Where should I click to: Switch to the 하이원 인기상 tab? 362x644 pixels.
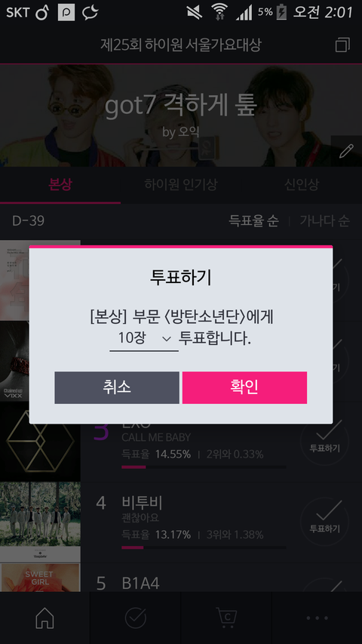tap(180, 184)
